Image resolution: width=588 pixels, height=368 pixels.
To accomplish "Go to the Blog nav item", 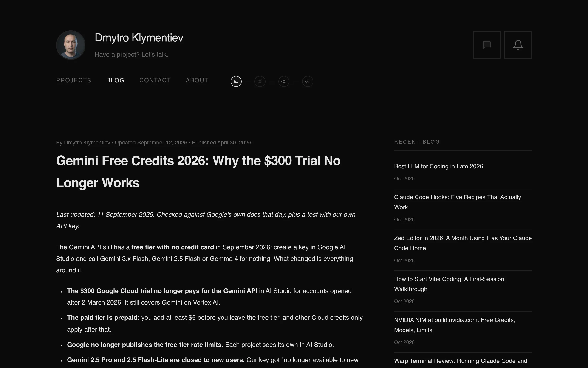I will pos(115,80).
